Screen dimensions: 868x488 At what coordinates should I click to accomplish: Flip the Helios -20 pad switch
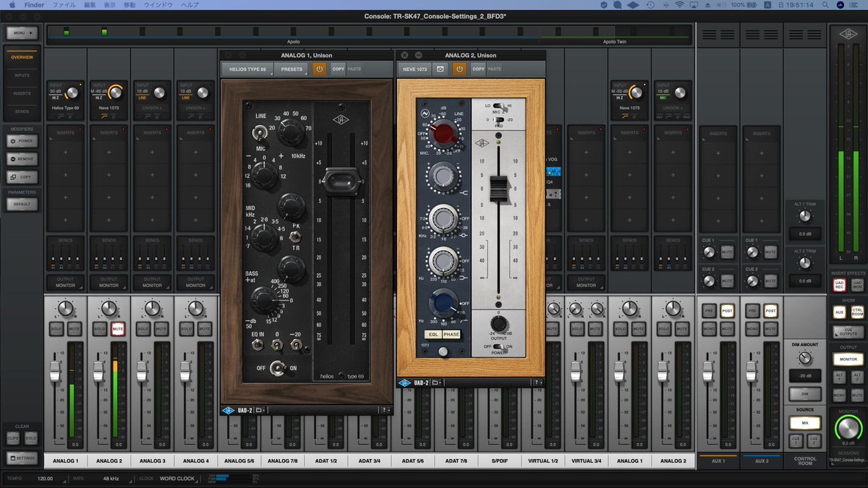click(x=298, y=345)
